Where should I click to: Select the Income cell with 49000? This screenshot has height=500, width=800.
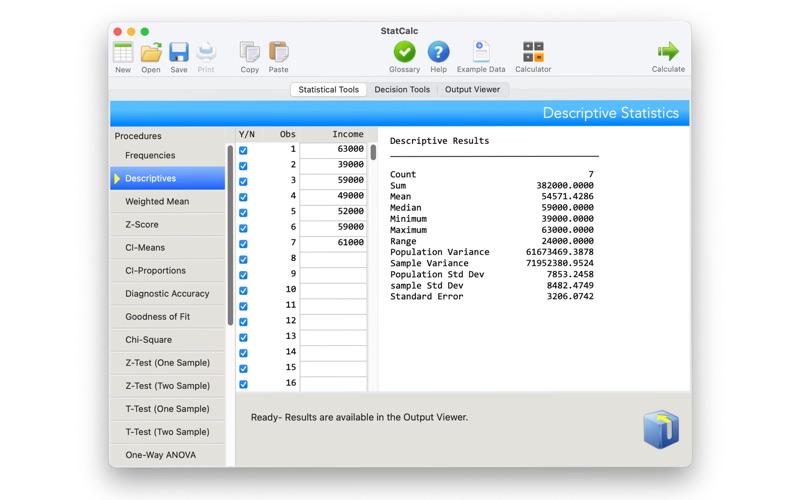click(x=333, y=196)
